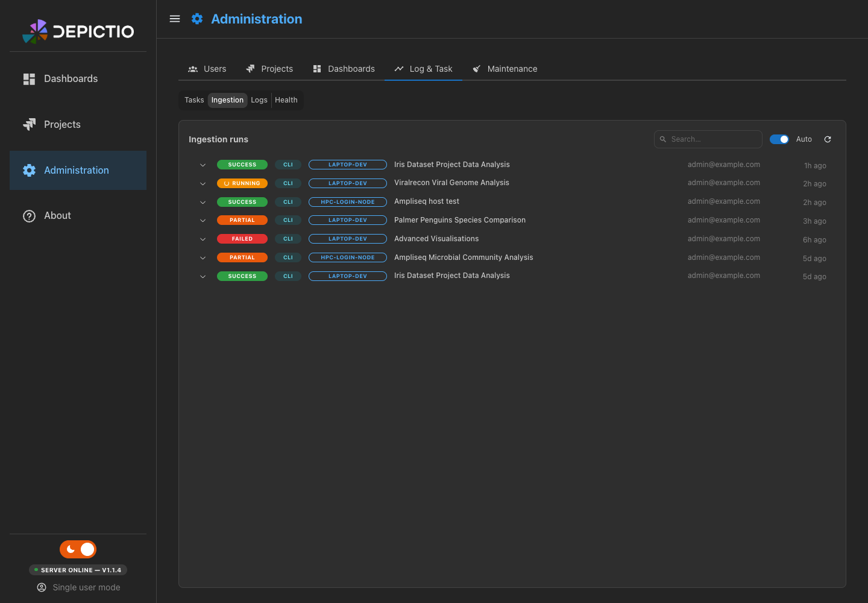
Task: Click the Administration gear icon in header
Action: [197, 19]
